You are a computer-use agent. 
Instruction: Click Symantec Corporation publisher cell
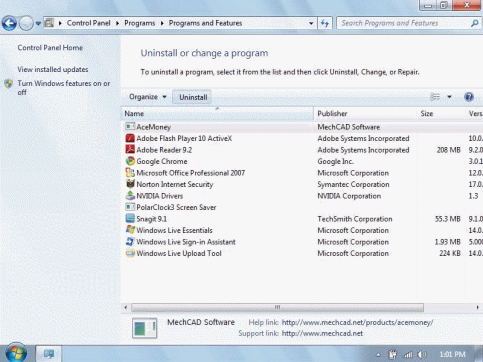click(353, 184)
